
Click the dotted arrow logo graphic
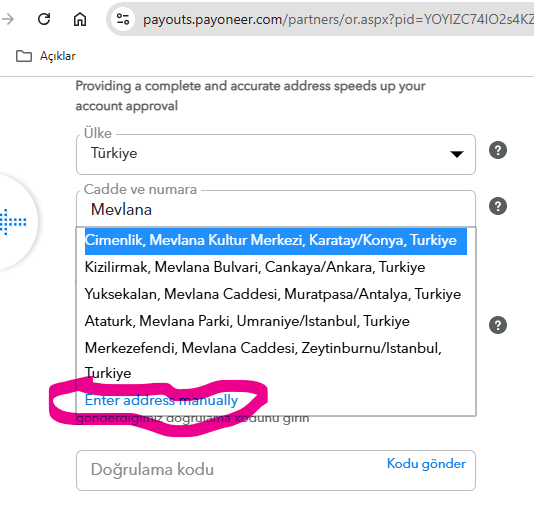pyautogui.click(x=13, y=222)
